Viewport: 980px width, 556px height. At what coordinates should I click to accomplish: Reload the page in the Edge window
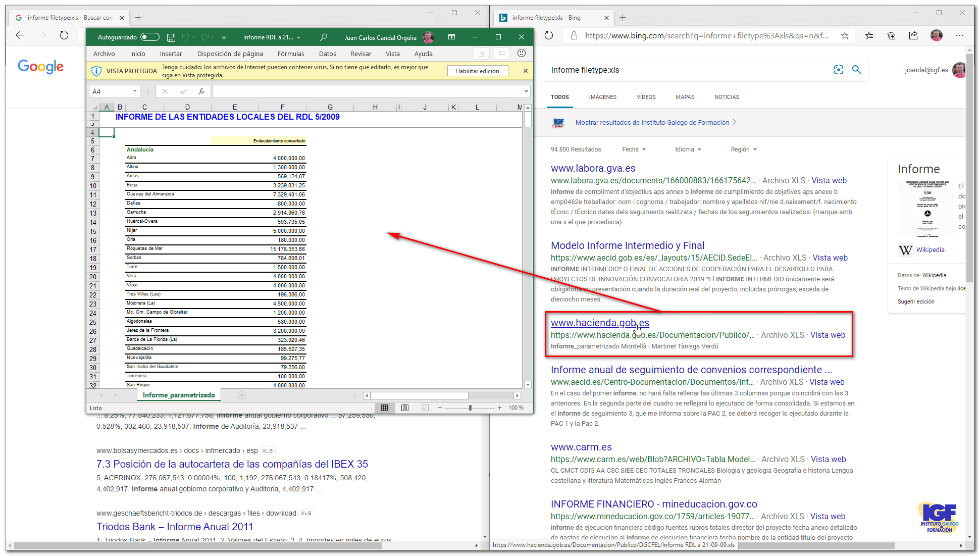click(549, 36)
